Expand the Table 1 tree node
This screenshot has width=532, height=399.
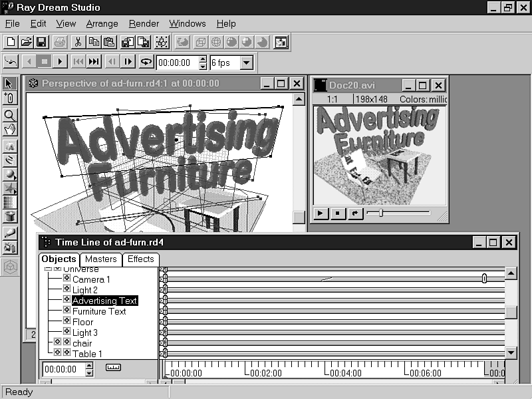coord(57,353)
